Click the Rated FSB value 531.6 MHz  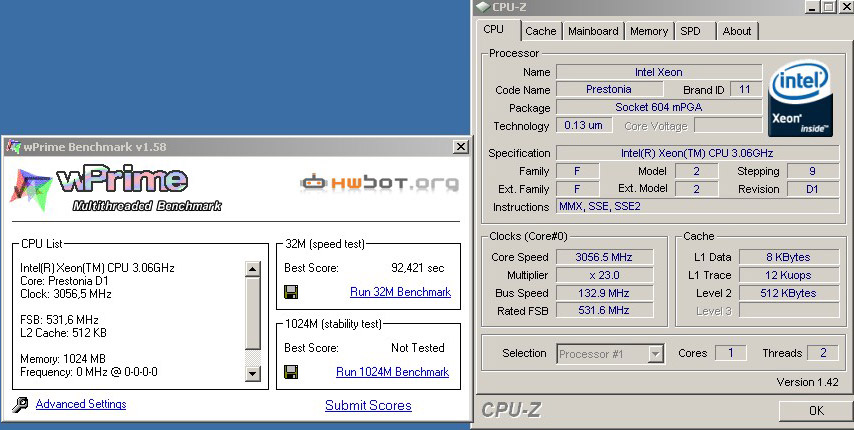coord(604,310)
